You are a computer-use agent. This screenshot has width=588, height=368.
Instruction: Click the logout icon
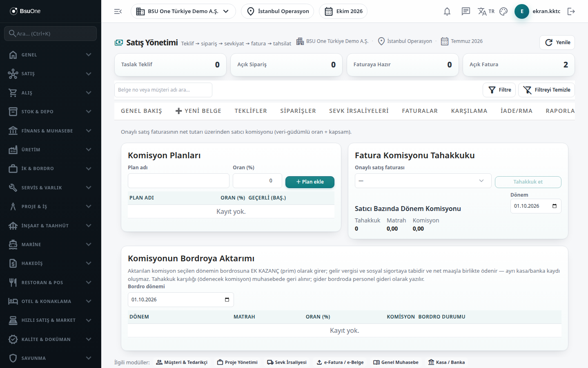[x=571, y=11]
